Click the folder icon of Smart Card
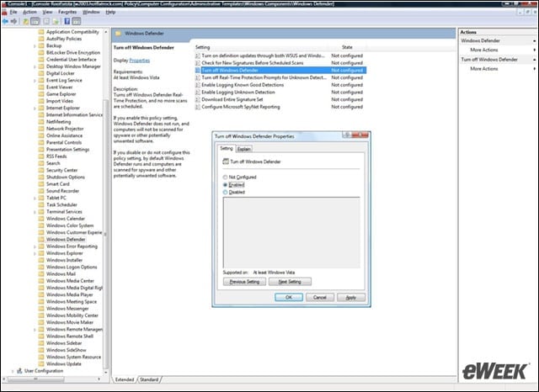 (x=41, y=184)
